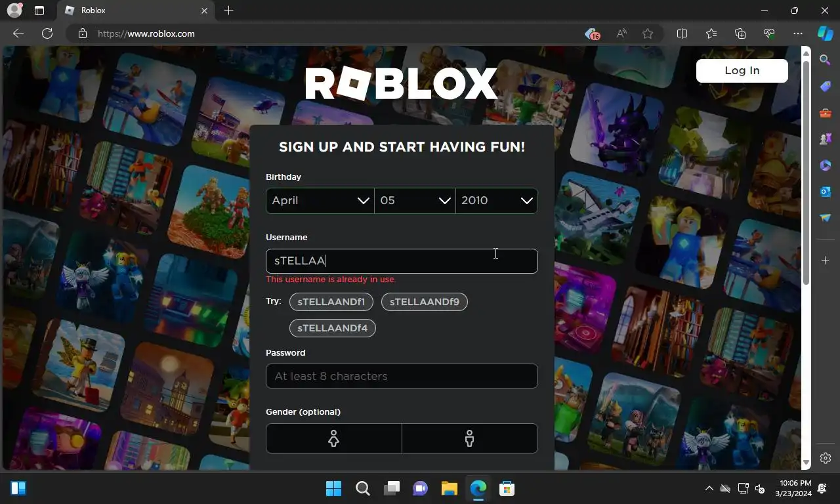Open sidebar Games chess icon

(826, 139)
